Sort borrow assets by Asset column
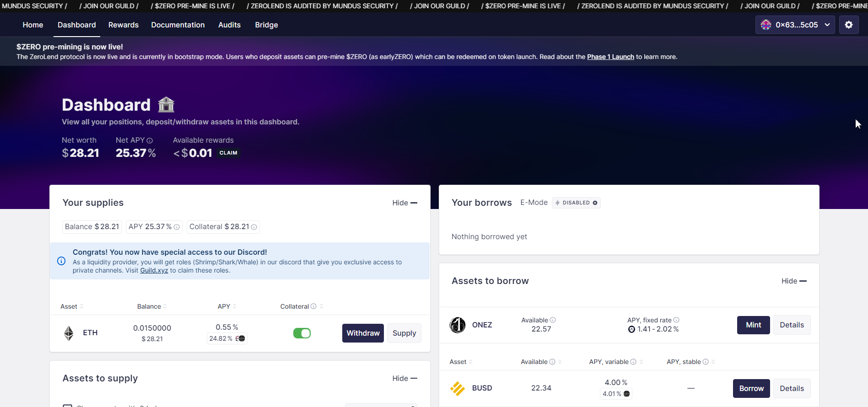The width and height of the screenshot is (868, 407). pyautogui.click(x=461, y=362)
